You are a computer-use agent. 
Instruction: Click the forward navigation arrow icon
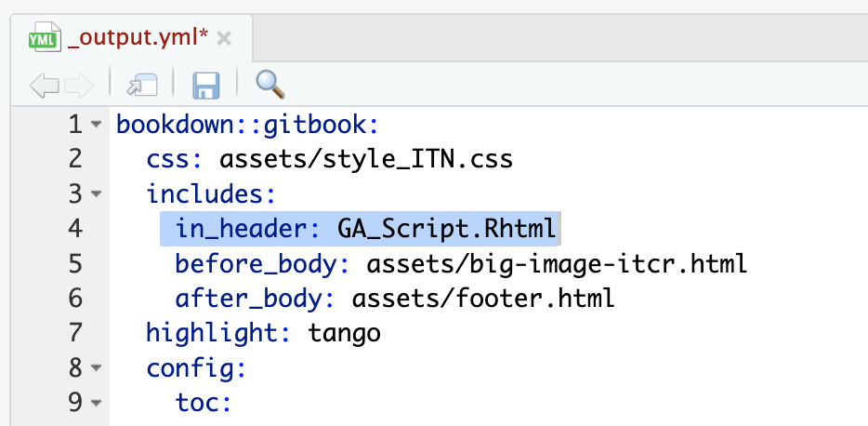pos(77,87)
